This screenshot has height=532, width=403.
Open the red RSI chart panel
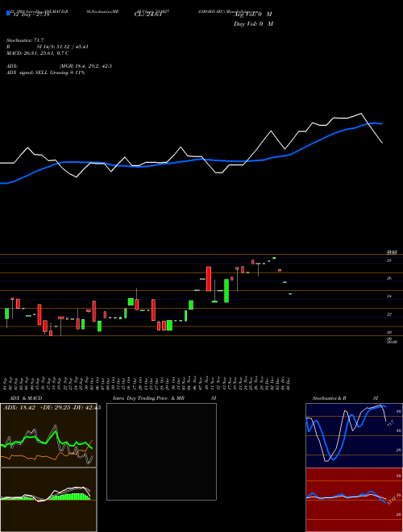coord(354,500)
